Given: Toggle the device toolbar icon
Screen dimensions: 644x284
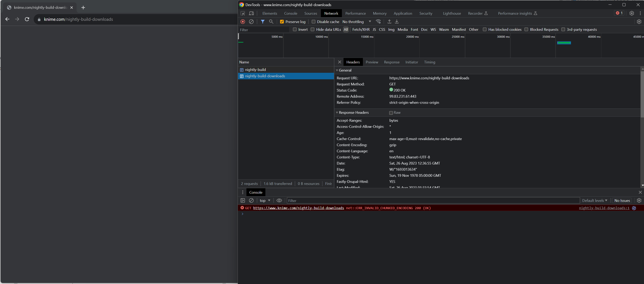Looking at the screenshot, I should coord(252,13).
